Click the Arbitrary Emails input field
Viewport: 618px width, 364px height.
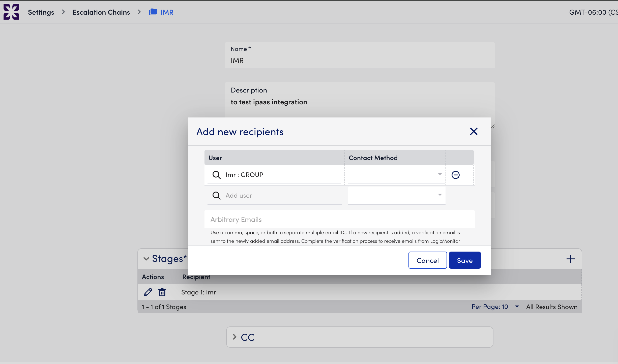click(339, 219)
